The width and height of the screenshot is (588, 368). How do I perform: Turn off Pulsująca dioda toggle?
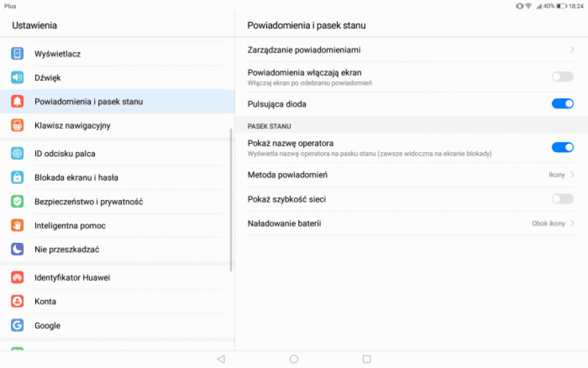tap(562, 104)
